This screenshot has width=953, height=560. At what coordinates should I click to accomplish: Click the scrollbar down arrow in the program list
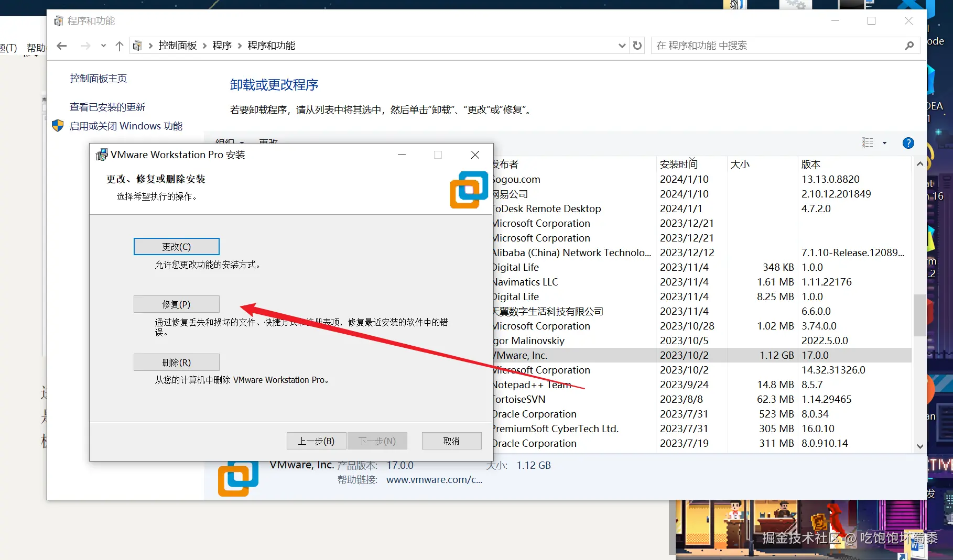920,446
